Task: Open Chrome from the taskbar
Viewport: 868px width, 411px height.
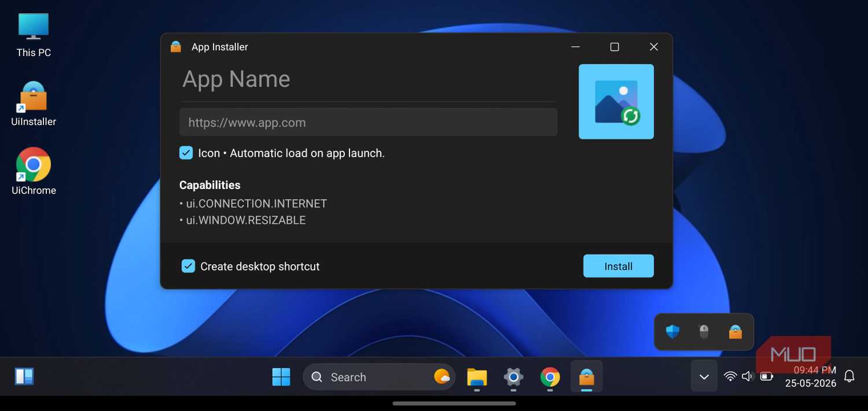Action: click(550, 377)
